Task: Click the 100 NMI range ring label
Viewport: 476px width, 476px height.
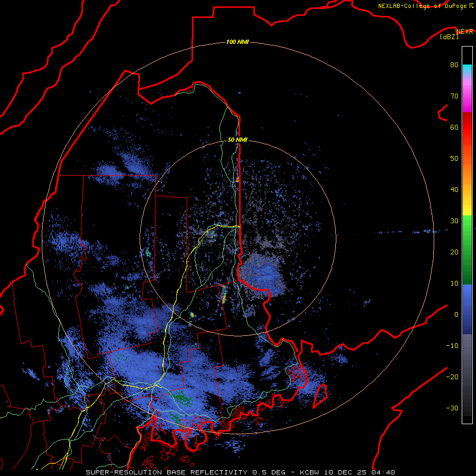Action: (237, 42)
